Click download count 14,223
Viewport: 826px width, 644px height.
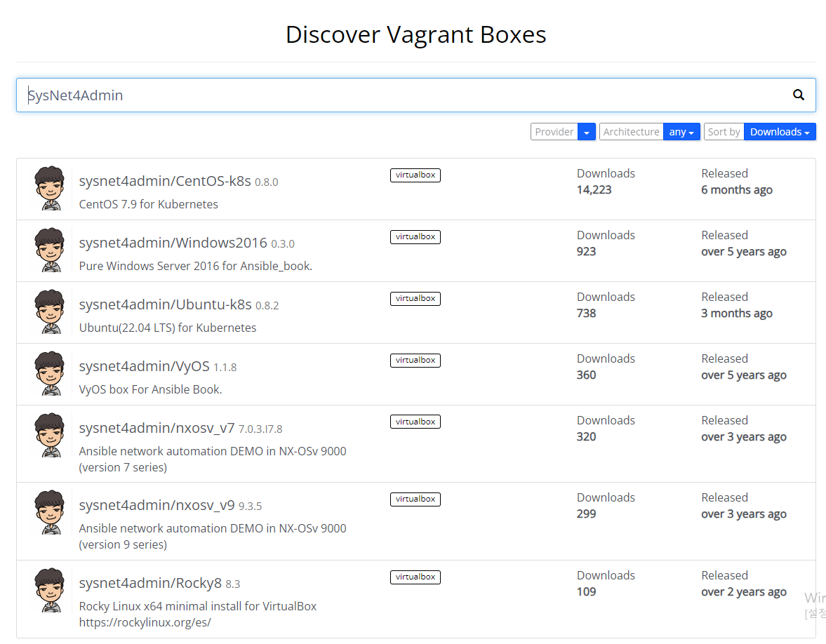coord(594,189)
